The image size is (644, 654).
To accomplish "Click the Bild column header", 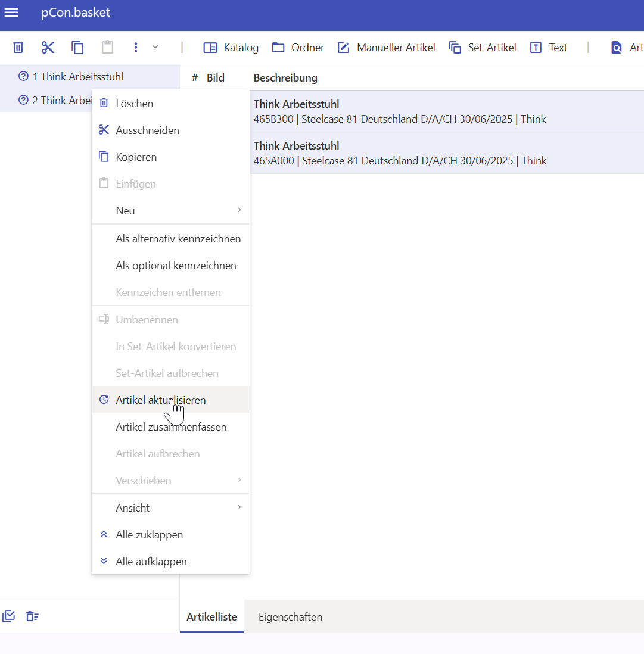I will point(216,78).
